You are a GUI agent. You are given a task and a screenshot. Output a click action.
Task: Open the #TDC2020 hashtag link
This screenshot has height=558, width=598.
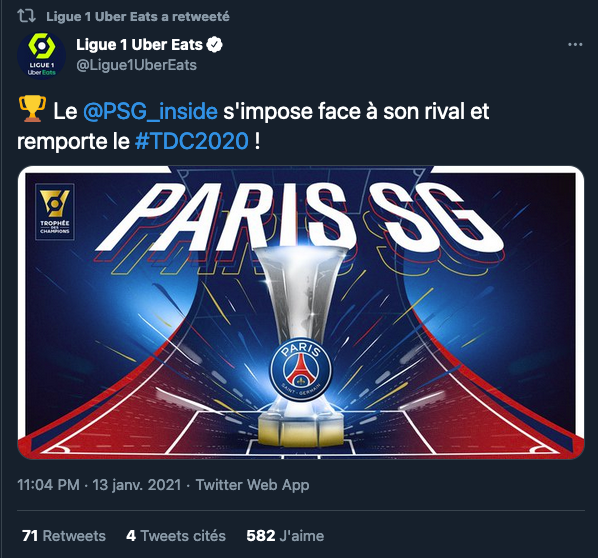tap(192, 142)
